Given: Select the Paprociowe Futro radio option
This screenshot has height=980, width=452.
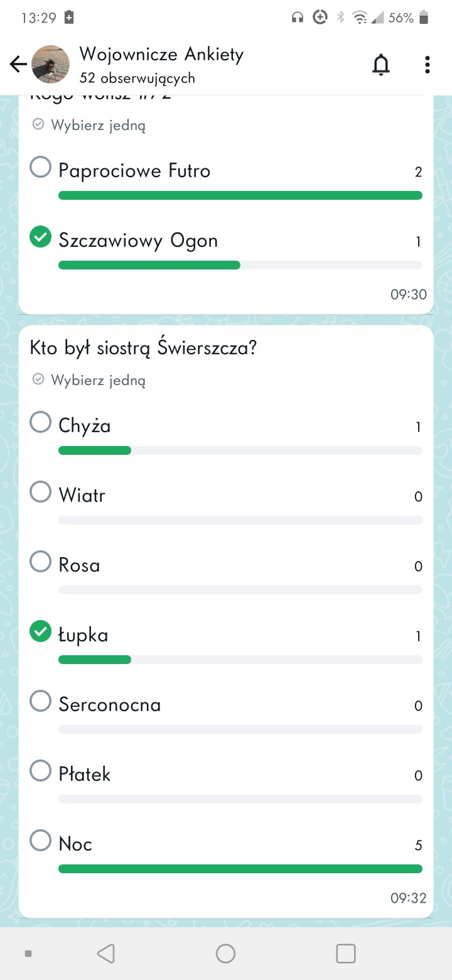Looking at the screenshot, I should 41,167.
